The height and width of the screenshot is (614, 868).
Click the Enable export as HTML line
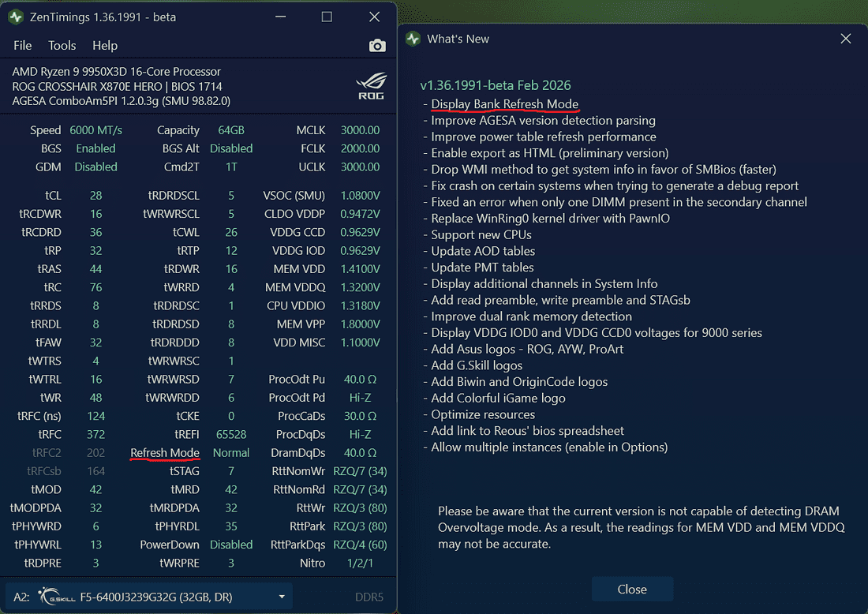pyautogui.click(x=550, y=153)
